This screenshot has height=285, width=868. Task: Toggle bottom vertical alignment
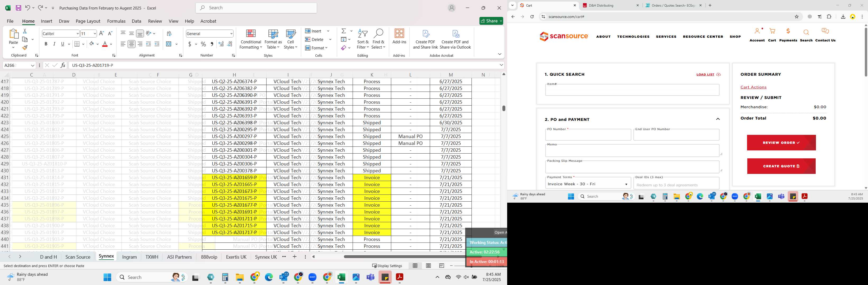(x=140, y=33)
